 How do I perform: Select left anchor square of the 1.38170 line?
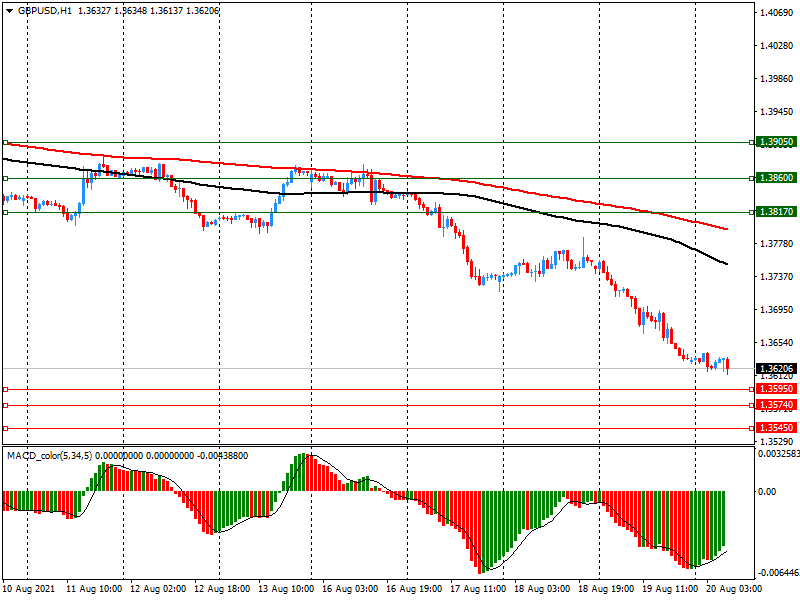pos(6,212)
